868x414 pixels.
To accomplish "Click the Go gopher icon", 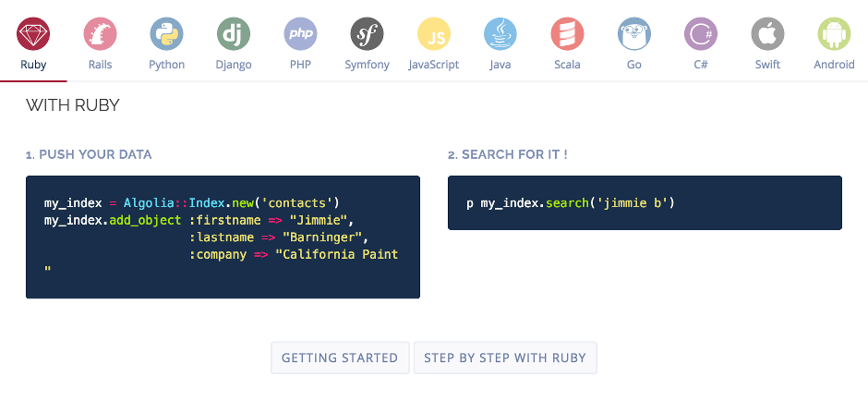I will (633, 34).
